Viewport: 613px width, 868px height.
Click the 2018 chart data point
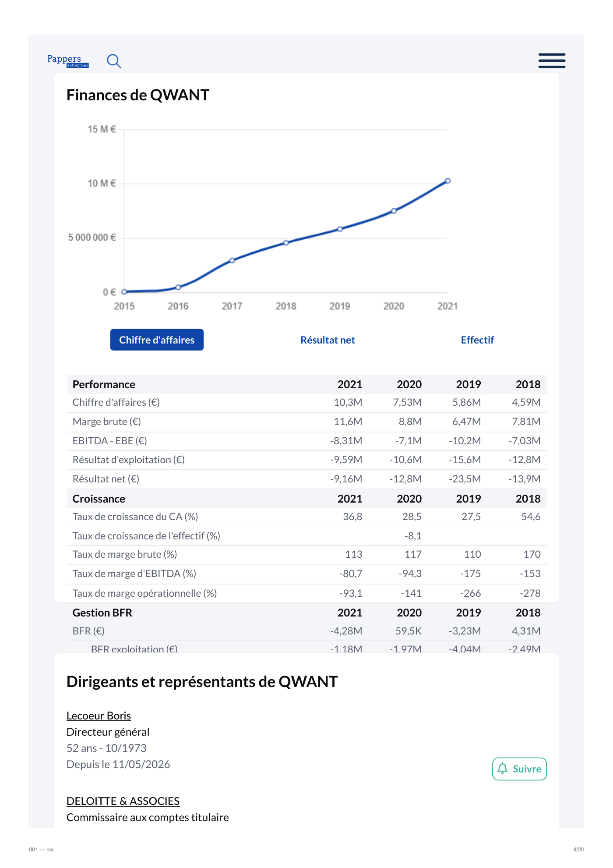(x=286, y=243)
